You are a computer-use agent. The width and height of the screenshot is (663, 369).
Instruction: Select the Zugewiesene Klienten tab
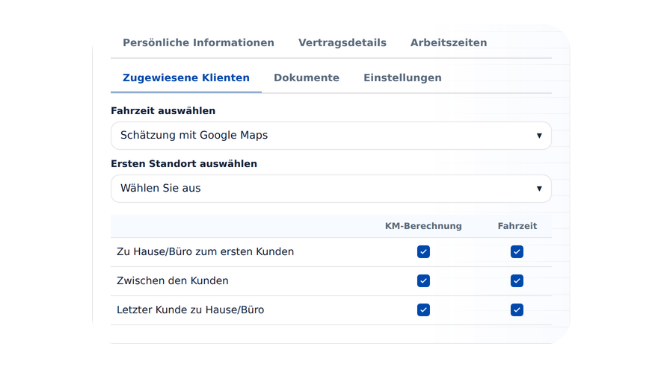pos(186,78)
